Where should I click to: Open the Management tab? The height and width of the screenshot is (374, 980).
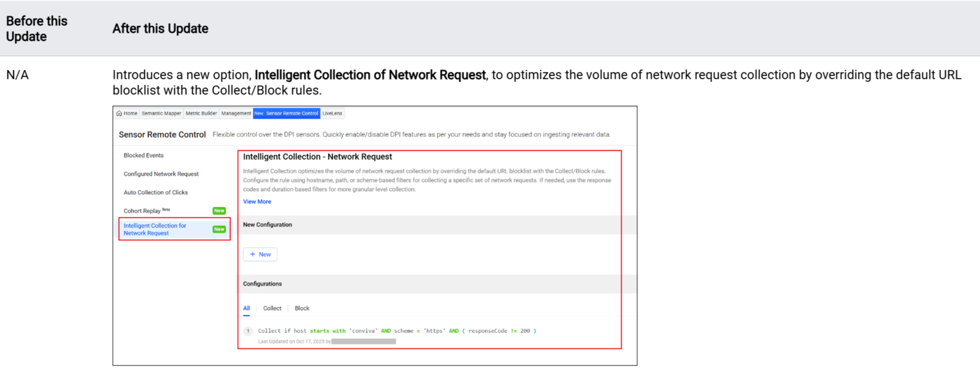click(x=236, y=113)
